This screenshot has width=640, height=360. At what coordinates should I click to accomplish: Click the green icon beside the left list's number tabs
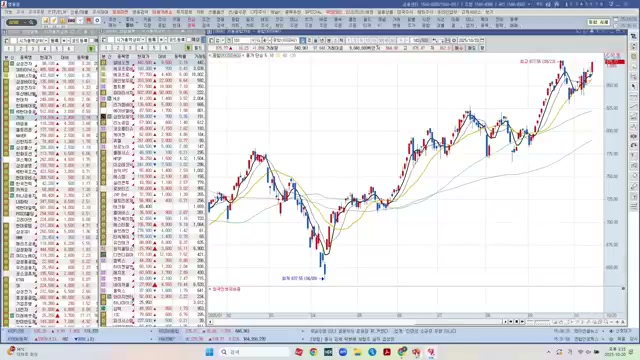point(91,48)
